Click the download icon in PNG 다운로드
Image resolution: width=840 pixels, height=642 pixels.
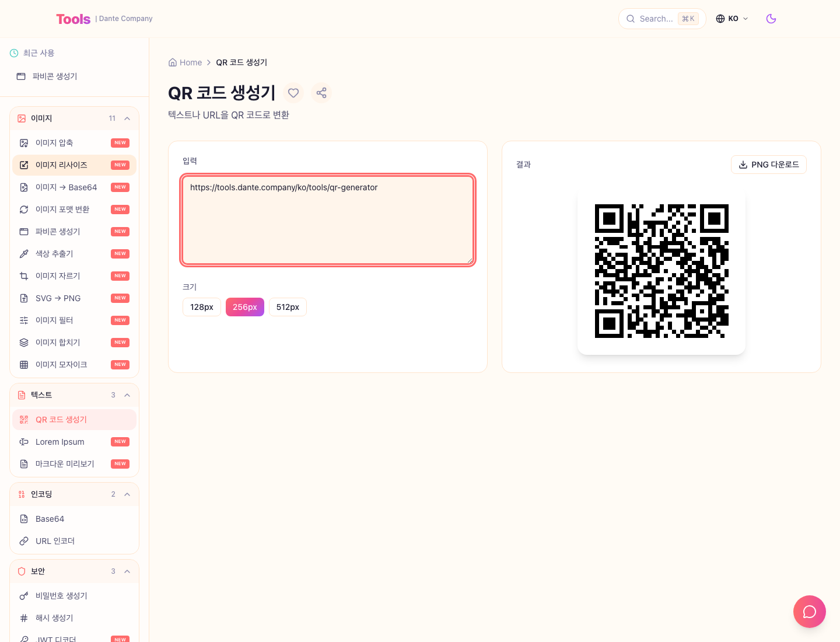tap(743, 165)
